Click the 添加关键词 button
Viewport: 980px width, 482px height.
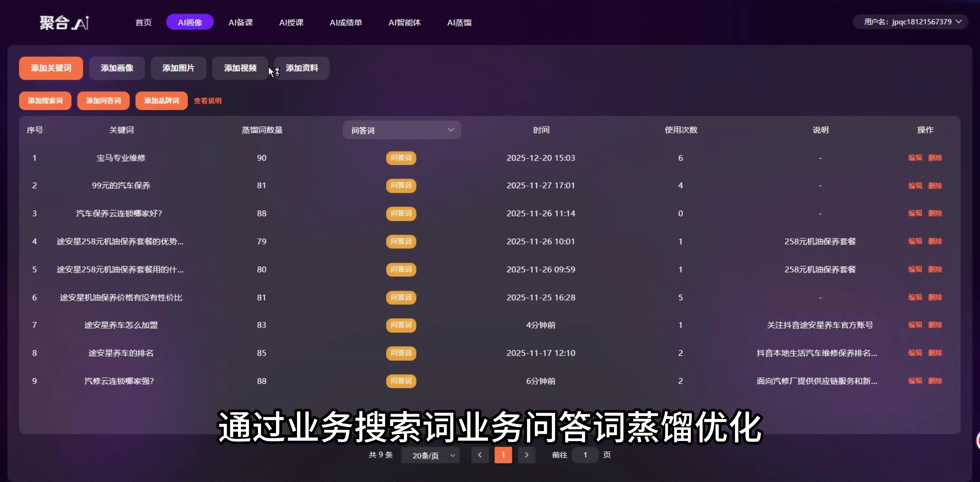click(x=51, y=68)
